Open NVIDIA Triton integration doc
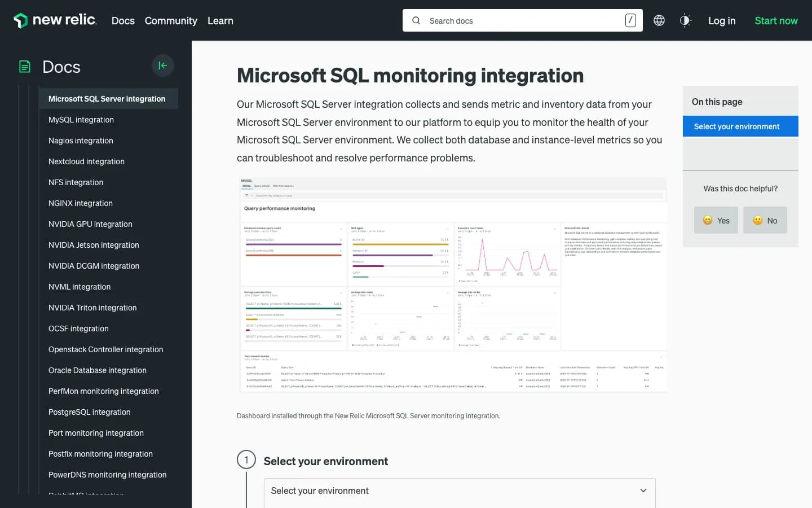This screenshot has height=508, width=812. (92, 308)
